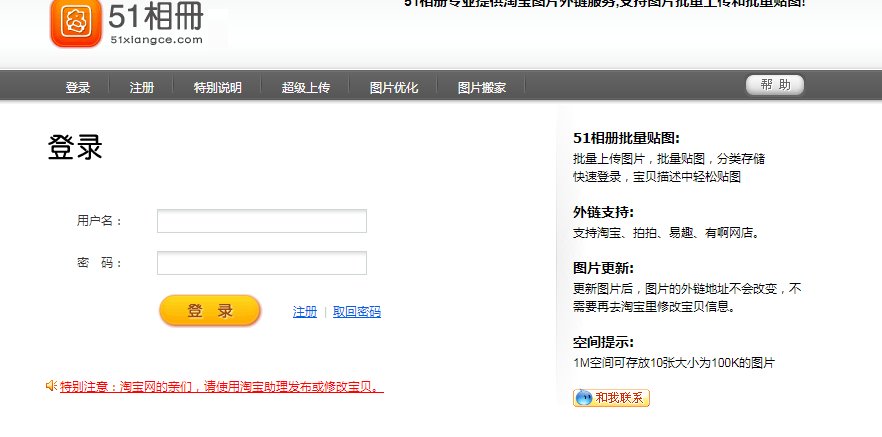
Task: Click the speaker icon before 特别注意
Action: [x=51, y=386]
